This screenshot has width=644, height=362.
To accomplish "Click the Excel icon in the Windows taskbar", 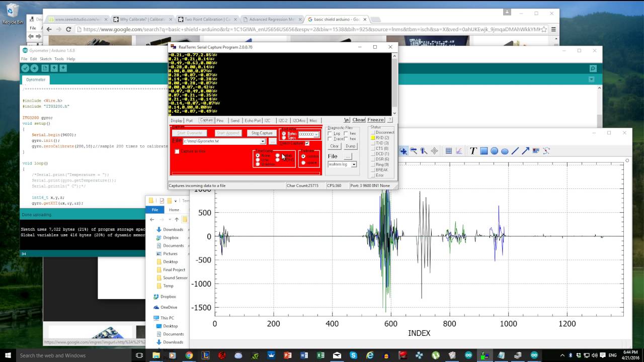I will coord(320,355).
